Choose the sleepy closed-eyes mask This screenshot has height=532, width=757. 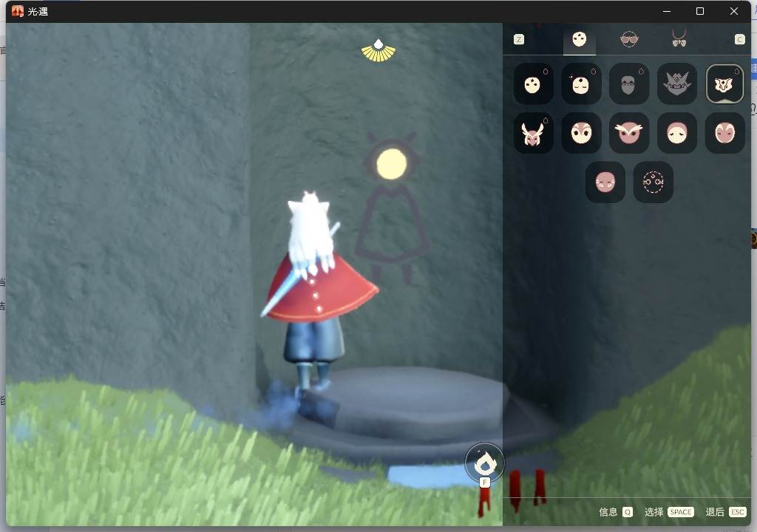click(x=581, y=84)
